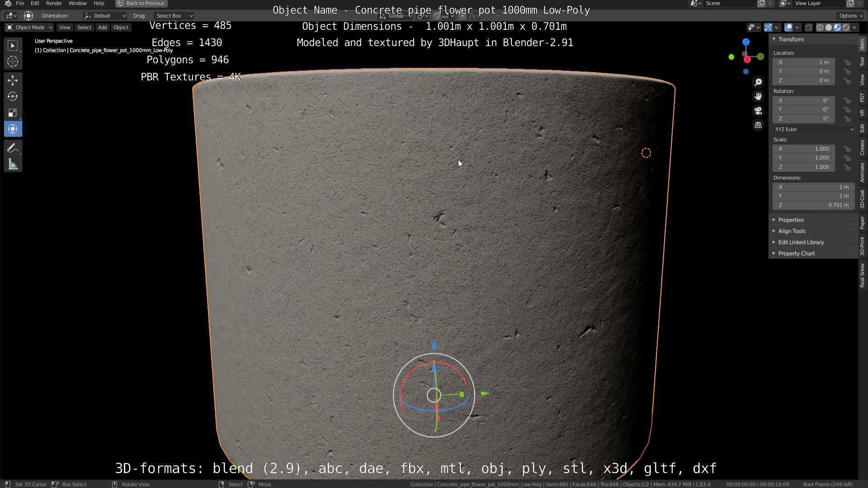Select Wireframe viewport shading

point(820,28)
